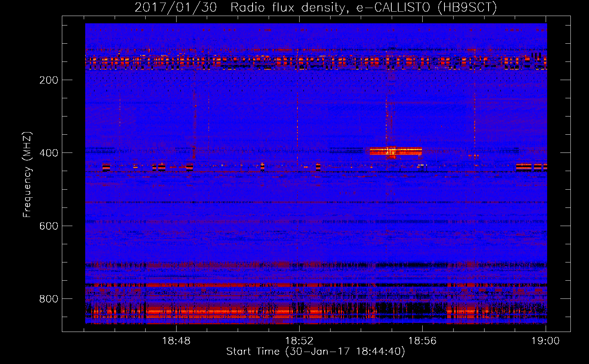The width and height of the screenshot is (589, 364).
Task: Click the 'Frequency (MHZ)' axis title
Action: click(x=27, y=174)
